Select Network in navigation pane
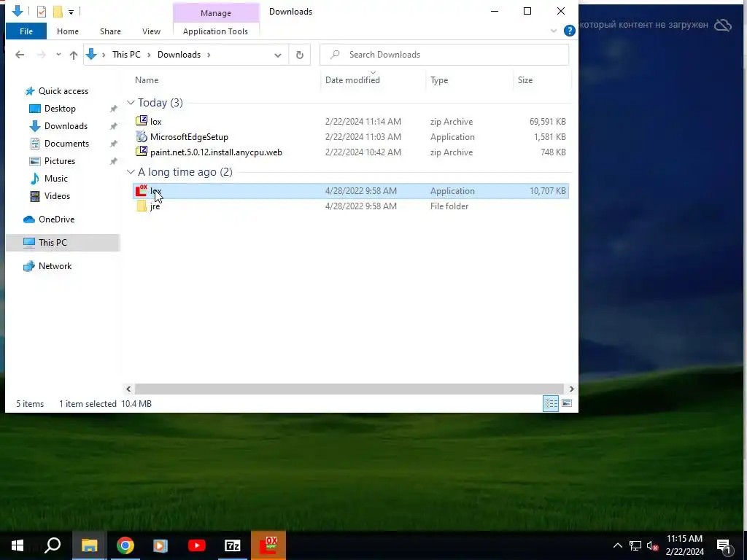The width and height of the screenshot is (747, 560). click(x=55, y=266)
